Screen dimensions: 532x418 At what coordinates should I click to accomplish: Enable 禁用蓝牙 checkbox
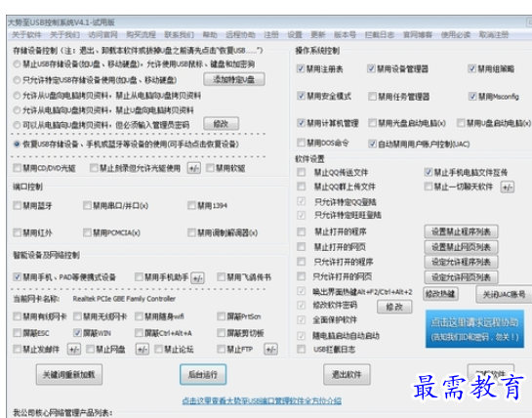[x=17, y=205]
